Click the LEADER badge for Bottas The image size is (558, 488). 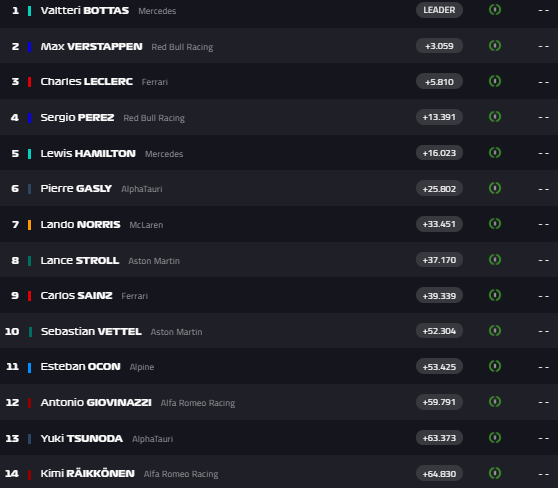pyautogui.click(x=439, y=10)
